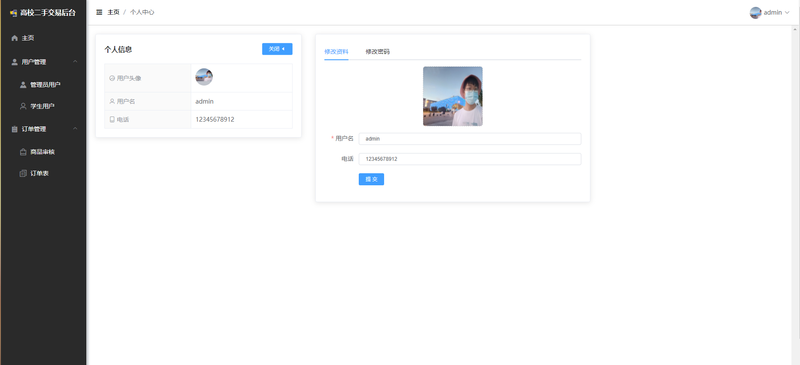Screen dimensions: 800x365
Task: Click into the 用户名 input field
Action: pos(470,138)
